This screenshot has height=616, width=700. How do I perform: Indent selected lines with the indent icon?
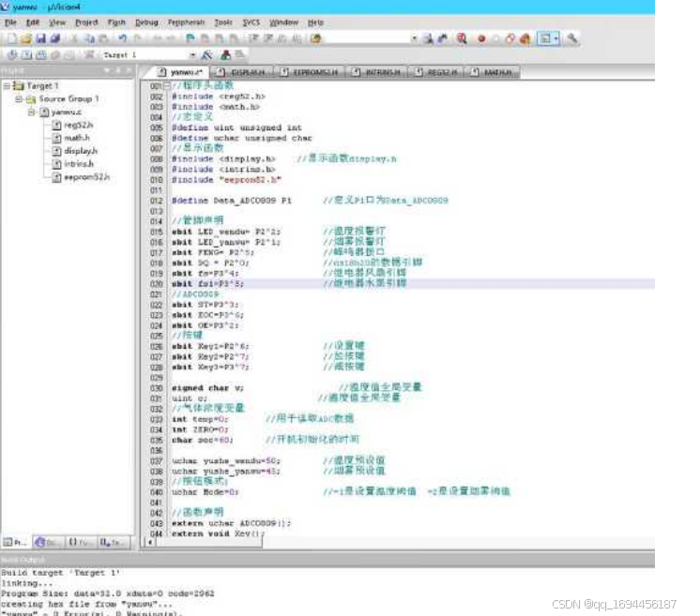tap(253, 38)
